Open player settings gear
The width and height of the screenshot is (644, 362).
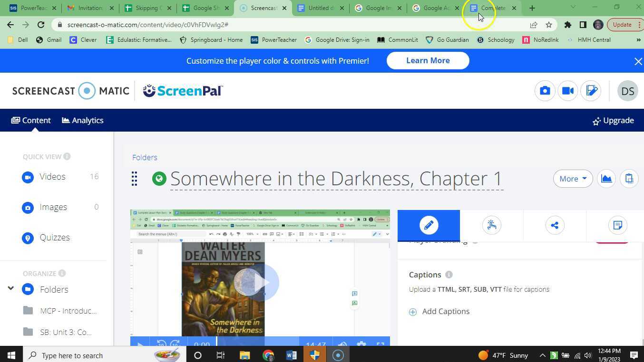[361, 344]
